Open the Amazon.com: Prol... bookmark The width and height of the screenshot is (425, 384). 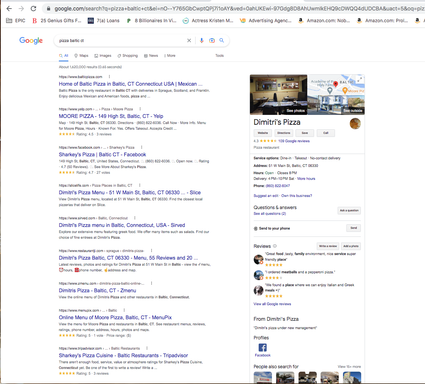382,21
